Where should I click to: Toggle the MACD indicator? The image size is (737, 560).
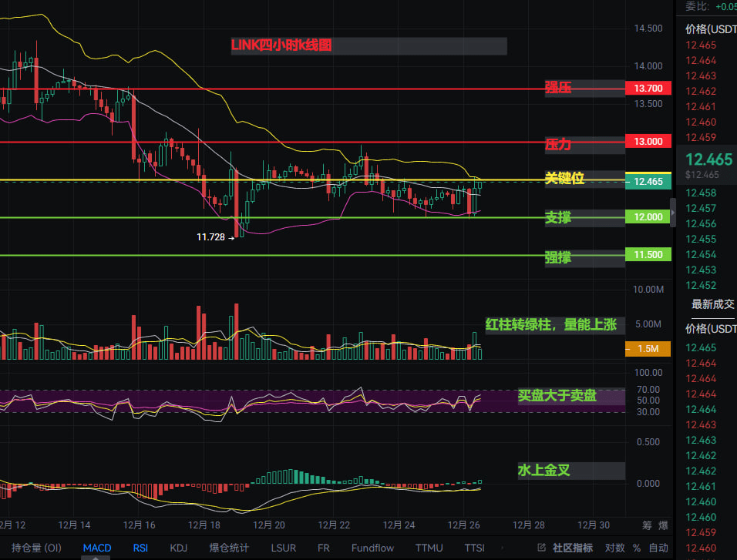(x=97, y=548)
